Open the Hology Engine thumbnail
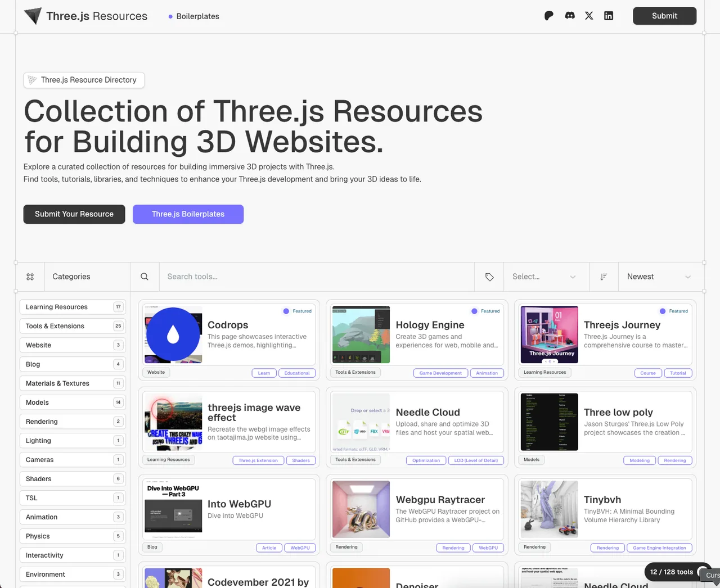This screenshot has width=720, height=588. click(361, 335)
